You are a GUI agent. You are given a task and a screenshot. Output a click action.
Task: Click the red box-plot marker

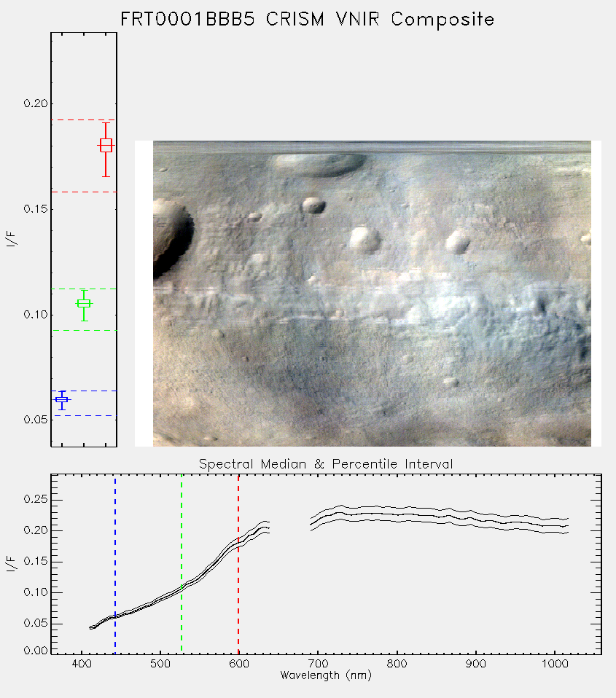point(106,146)
